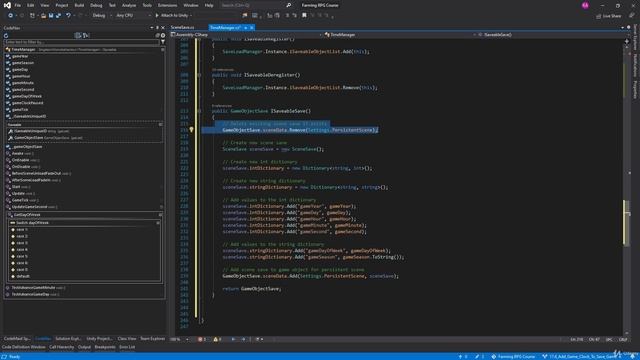Open the Help menu
Image resolution: width=640 pixels, height=360 pixels.
coord(209,5)
